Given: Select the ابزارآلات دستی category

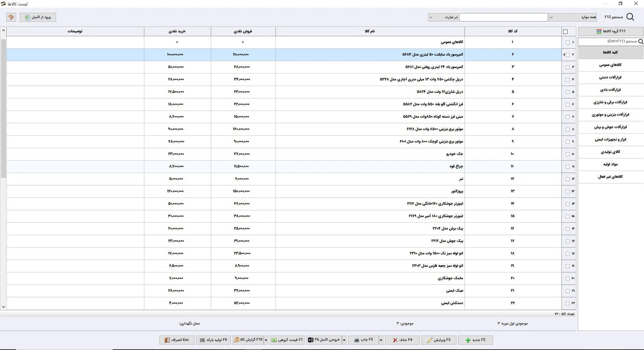Looking at the screenshot, I should pos(611,77).
